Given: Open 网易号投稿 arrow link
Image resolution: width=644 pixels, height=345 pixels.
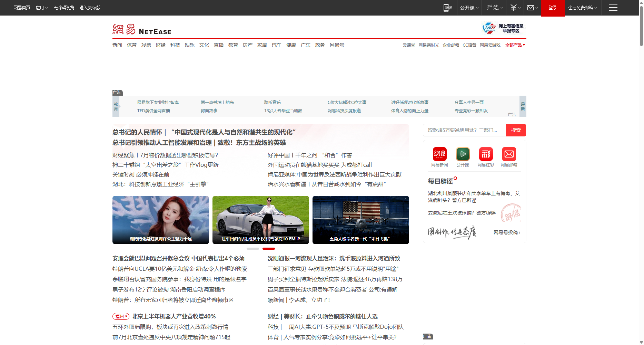Looking at the screenshot, I should (507, 232).
